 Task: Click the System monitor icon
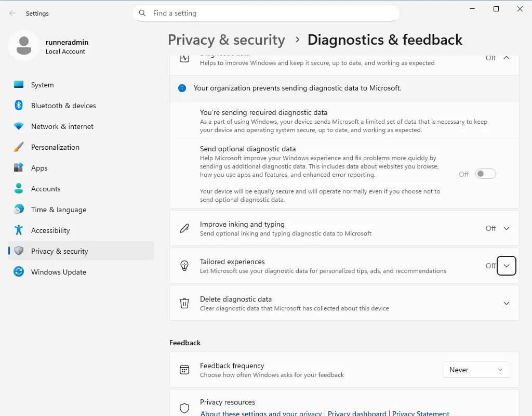pyautogui.click(x=19, y=85)
